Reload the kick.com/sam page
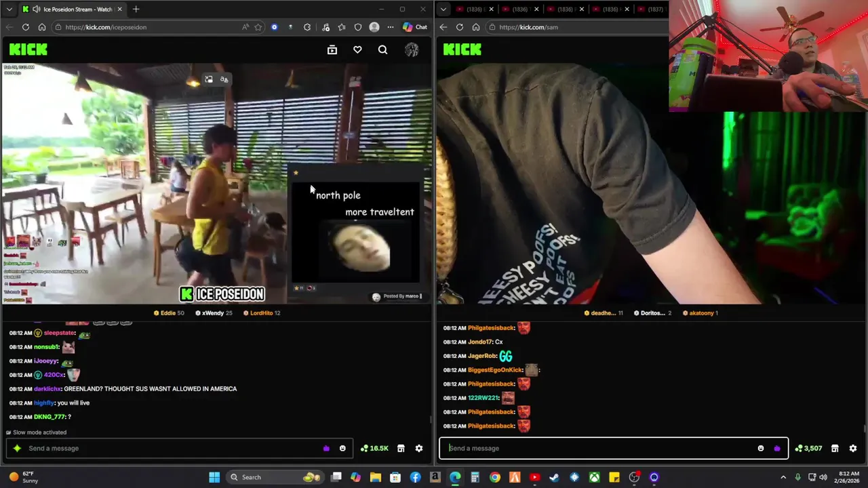The width and height of the screenshot is (868, 488). pos(459,27)
